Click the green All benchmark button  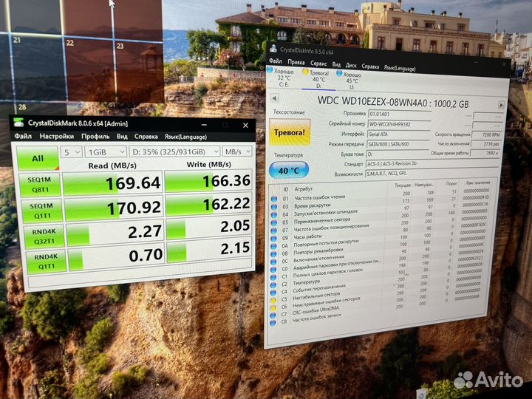[x=37, y=157]
